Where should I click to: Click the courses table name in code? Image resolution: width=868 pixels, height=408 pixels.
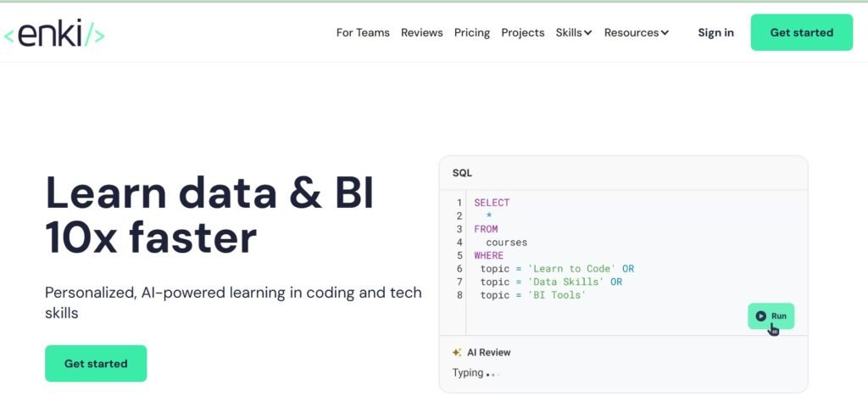point(507,243)
